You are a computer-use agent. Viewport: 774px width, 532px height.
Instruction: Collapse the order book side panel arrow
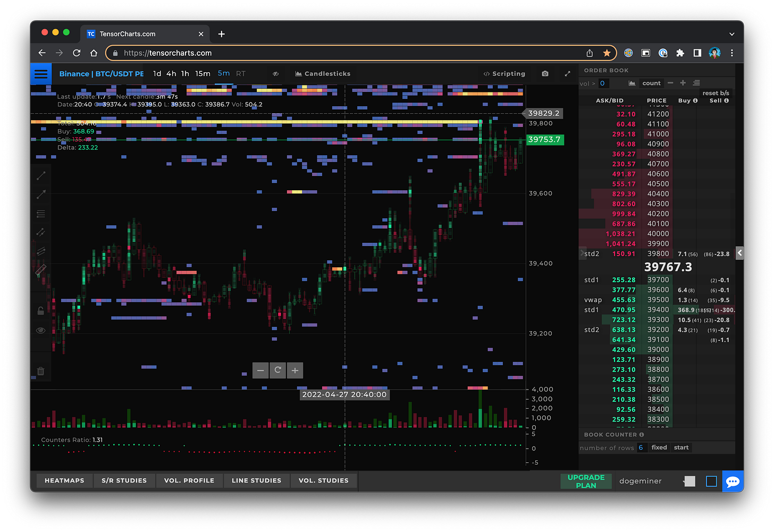pos(739,253)
